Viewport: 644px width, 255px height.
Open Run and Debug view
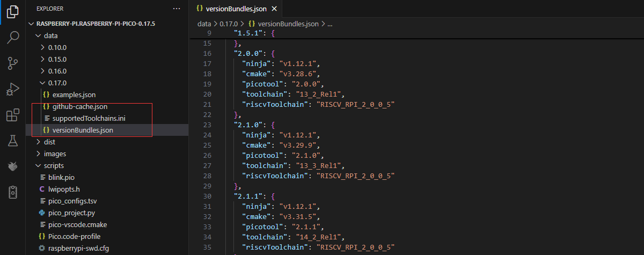[13, 89]
